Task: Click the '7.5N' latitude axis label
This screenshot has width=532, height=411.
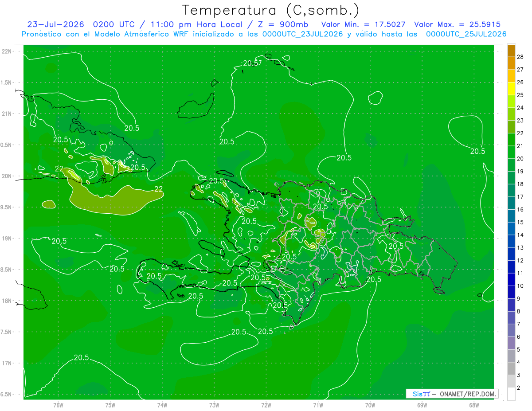Action: [x=6, y=332]
